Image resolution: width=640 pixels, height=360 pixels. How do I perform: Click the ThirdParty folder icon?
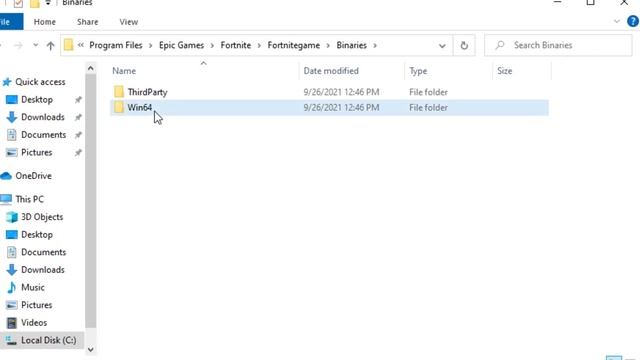pos(119,92)
